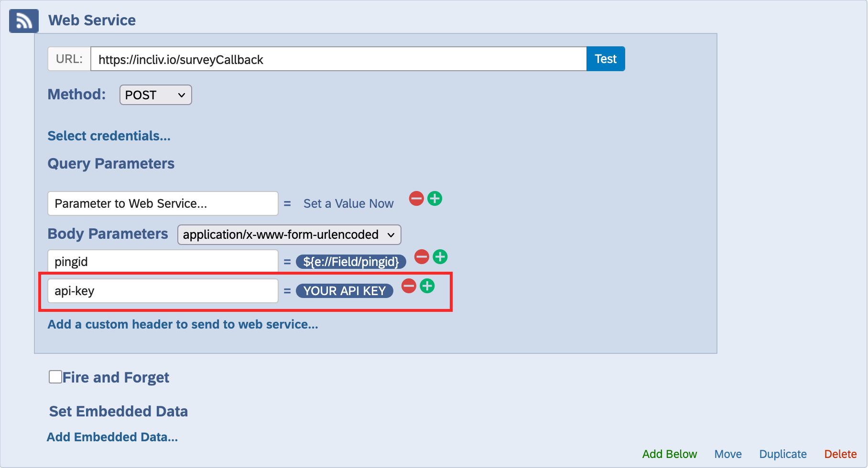Add a body parameter below api-key
The image size is (868, 468).
point(428,286)
